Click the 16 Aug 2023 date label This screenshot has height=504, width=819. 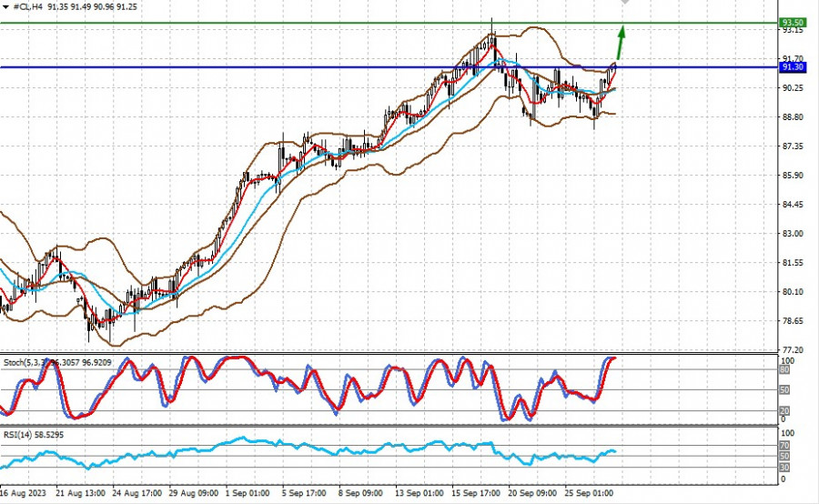coord(23,493)
